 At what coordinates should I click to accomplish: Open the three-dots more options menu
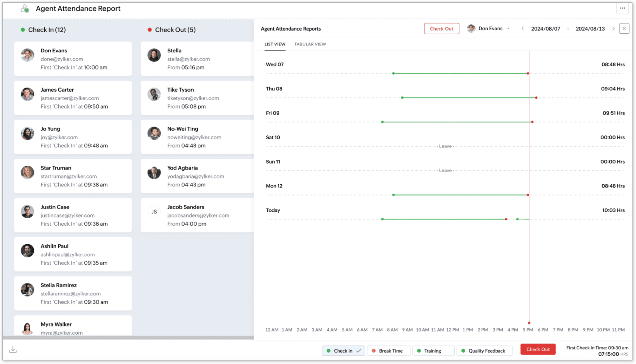[x=622, y=8]
